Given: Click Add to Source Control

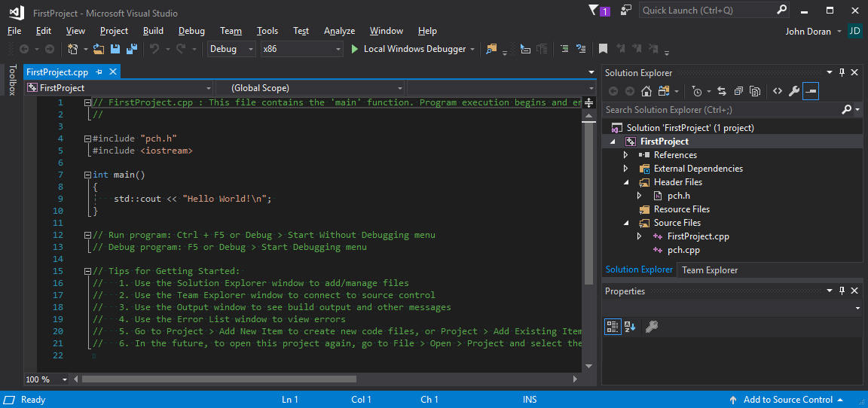Looking at the screenshot, I should point(787,400).
